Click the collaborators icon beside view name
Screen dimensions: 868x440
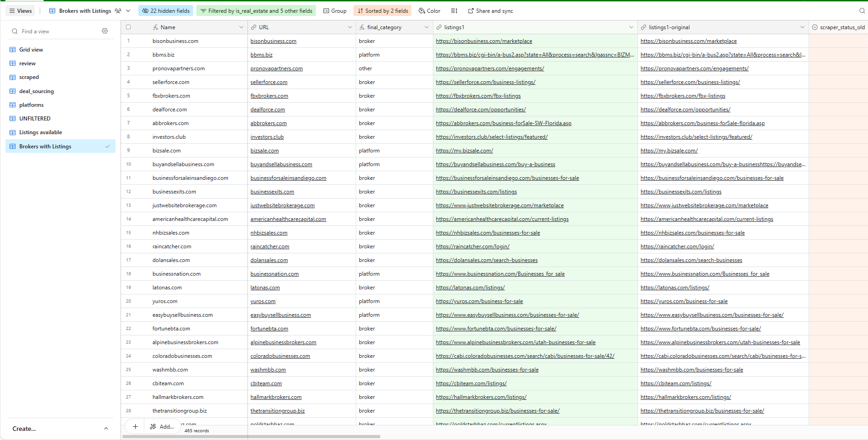tap(118, 11)
